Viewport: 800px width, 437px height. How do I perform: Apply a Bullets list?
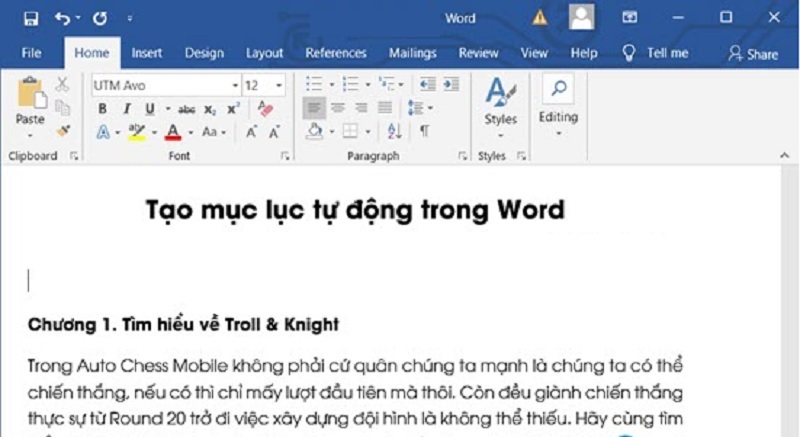tap(314, 84)
